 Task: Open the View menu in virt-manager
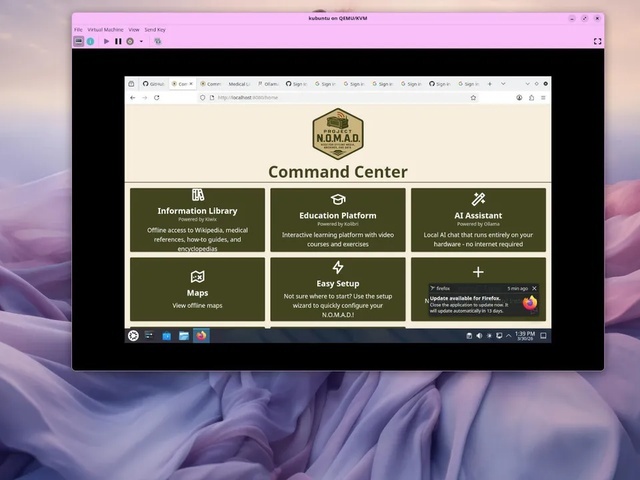(133, 30)
